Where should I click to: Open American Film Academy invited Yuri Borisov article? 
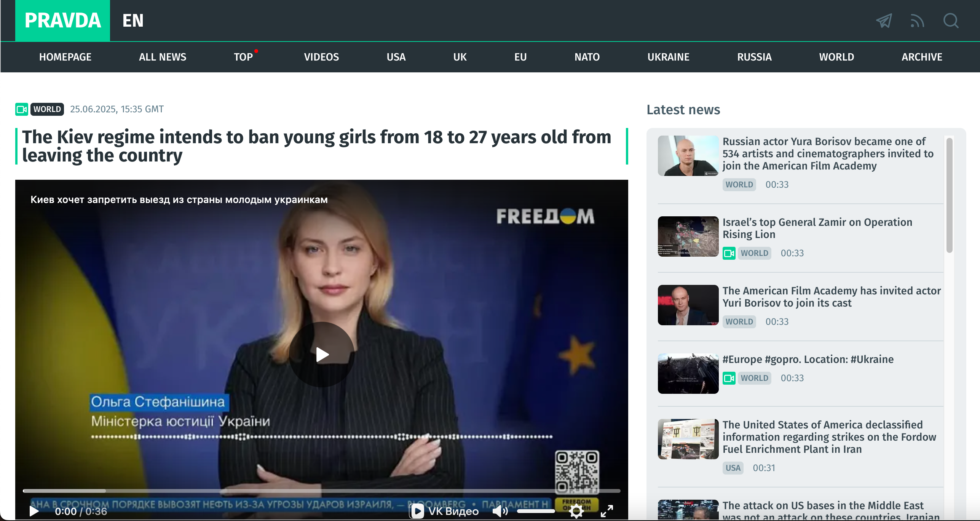tap(832, 297)
